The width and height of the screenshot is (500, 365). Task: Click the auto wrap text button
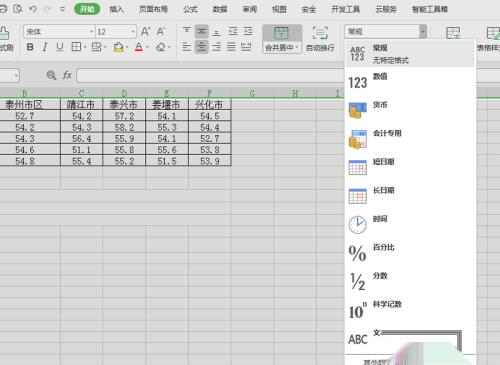coord(320,39)
